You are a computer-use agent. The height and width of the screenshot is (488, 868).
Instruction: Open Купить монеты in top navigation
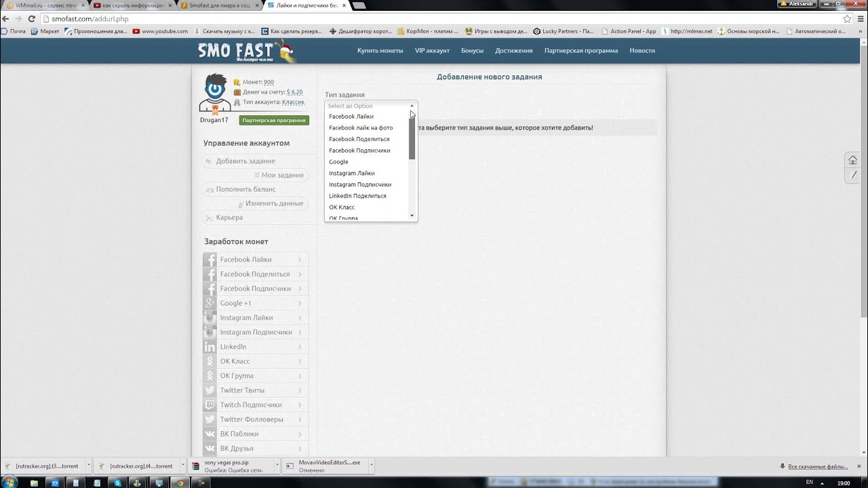pos(380,51)
